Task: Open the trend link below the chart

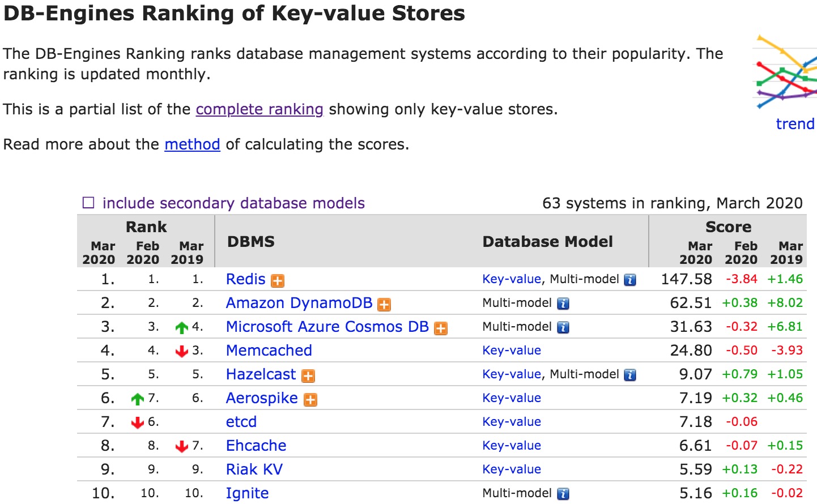Action: click(795, 124)
